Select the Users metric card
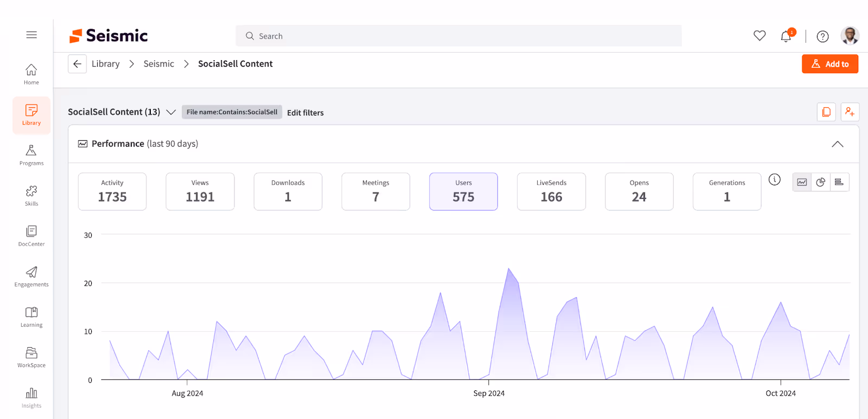Image resolution: width=868 pixels, height=419 pixels. coord(463,191)
